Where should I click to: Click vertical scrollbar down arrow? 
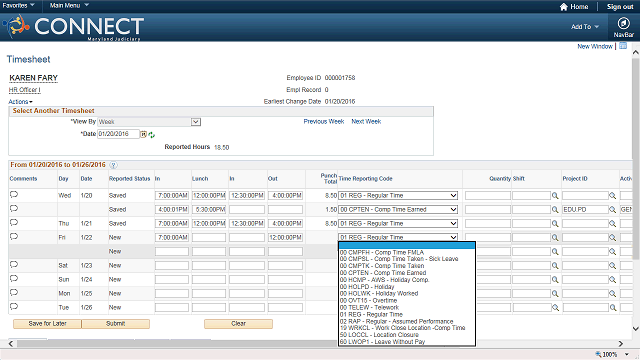[x=636, y=329]
